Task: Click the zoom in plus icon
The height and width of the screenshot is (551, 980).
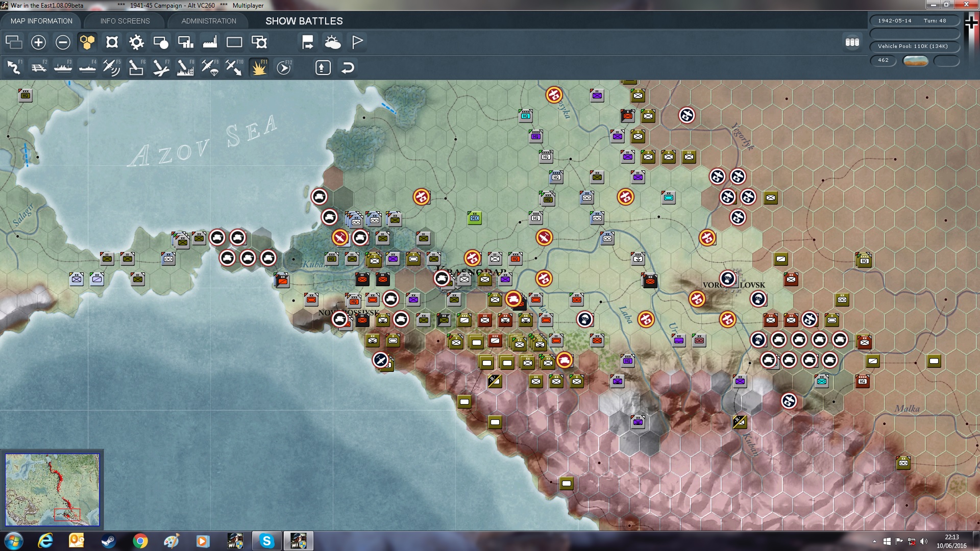Action: pos(38,42)
